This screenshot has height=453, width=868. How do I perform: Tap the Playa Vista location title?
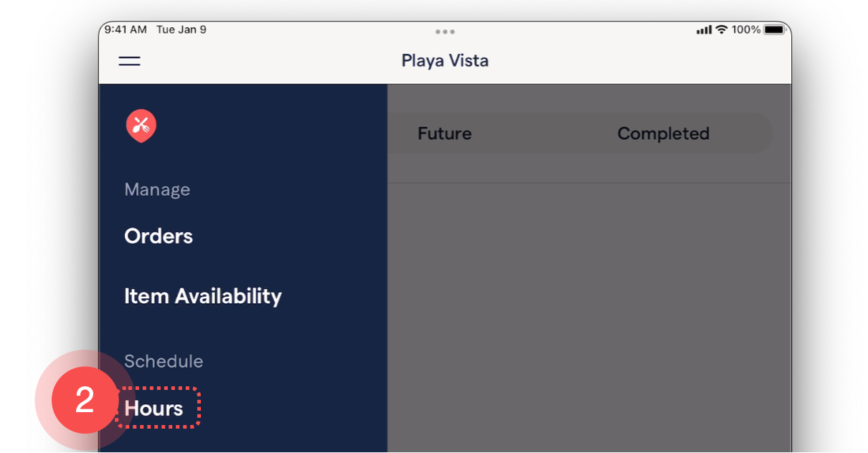[445, 61]
